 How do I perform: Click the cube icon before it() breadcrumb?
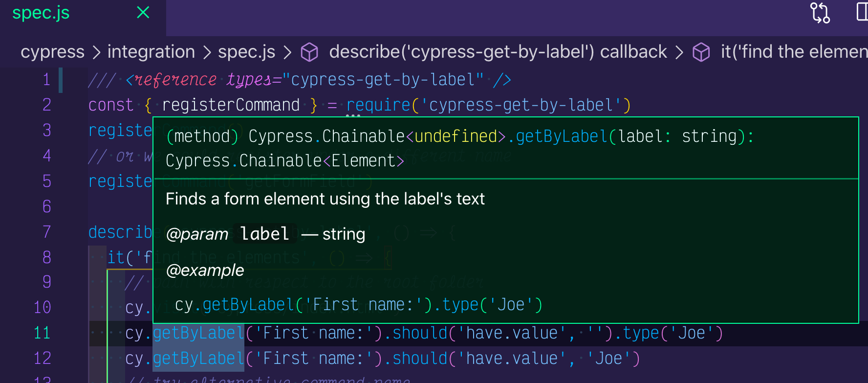pyautogui.click(x=701, y=52)
